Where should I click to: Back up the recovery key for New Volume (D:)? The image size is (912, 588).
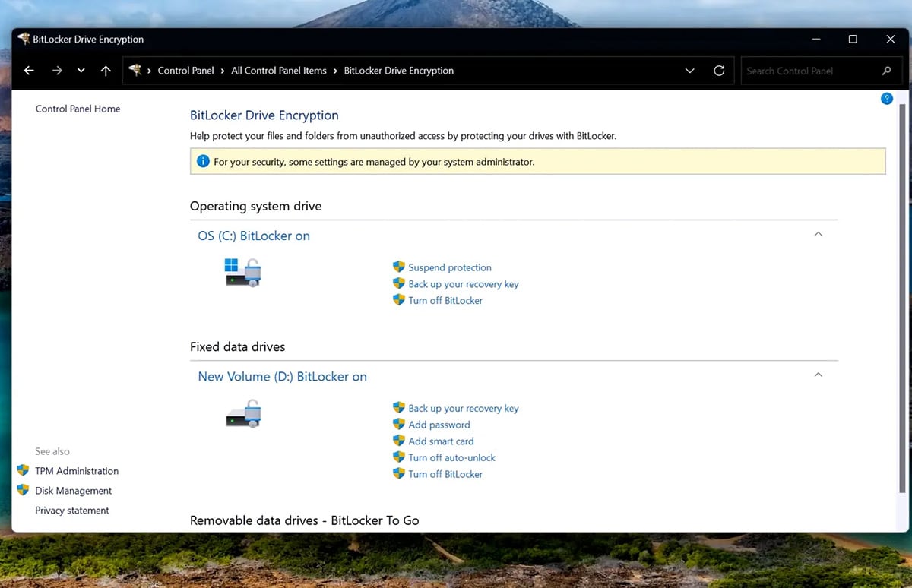tap(464, 408)
